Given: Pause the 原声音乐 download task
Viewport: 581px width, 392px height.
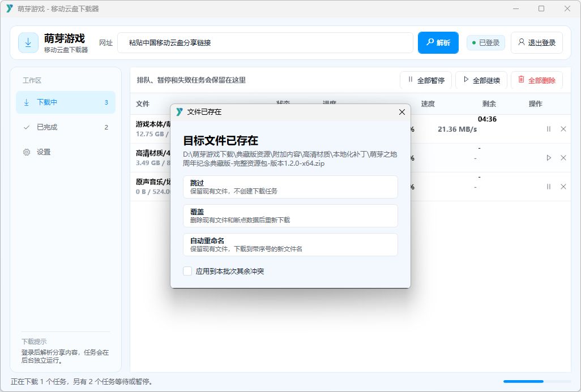Looking at the screenshot, I should click(549, 187).
